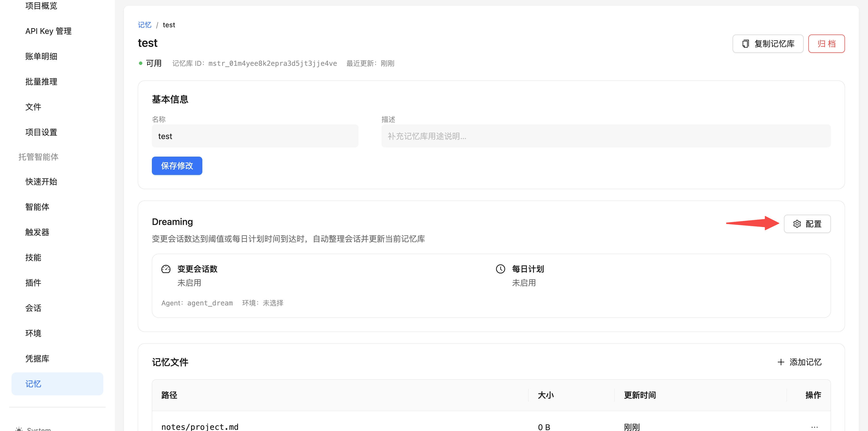The width and height of the screenshot is (868, 431).
Task: Click the Agent: agent_dream text
Action: (197, 303)
